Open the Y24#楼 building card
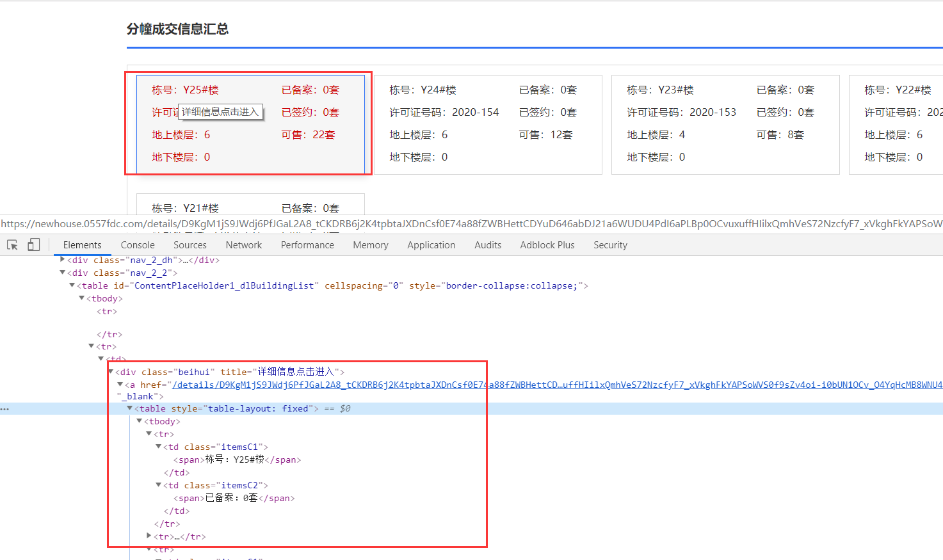This screenshot has width=943, height=560. click(488, 124)
